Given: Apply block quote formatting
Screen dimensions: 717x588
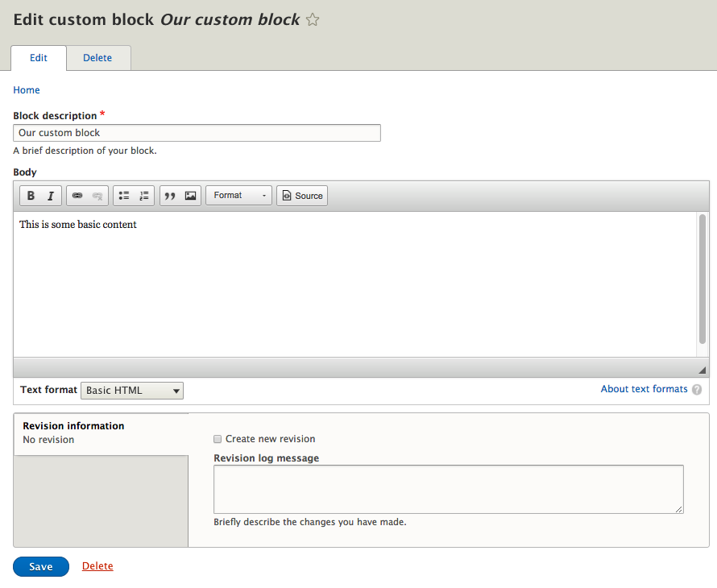Looking at the screenshot, I should coord(170,196).
